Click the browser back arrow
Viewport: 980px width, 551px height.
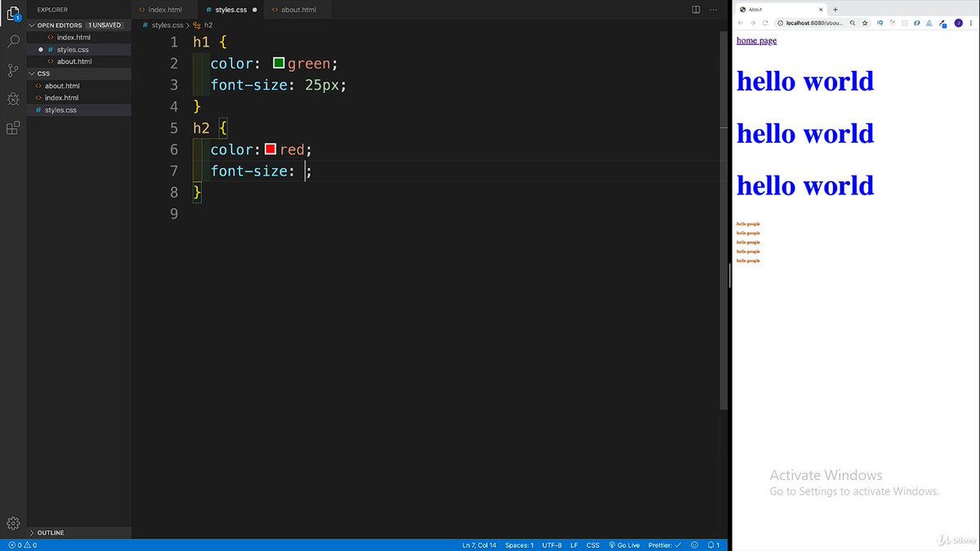coord(741,23)
